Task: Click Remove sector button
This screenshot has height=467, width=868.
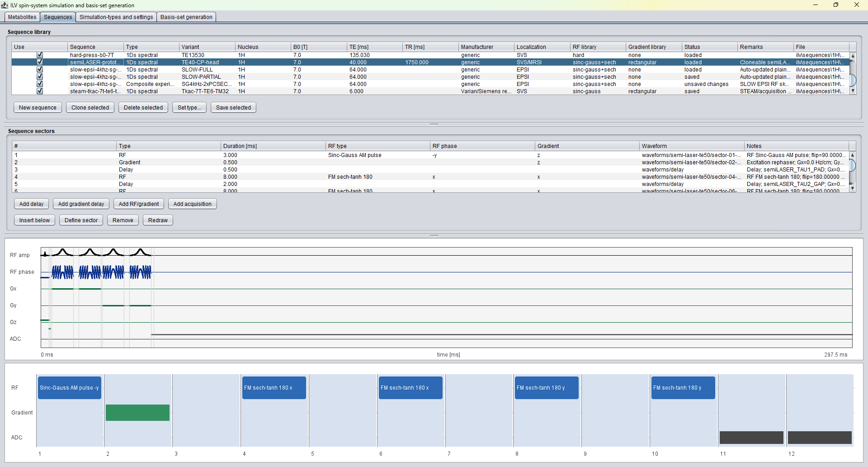Action: [x=123, y=220]
